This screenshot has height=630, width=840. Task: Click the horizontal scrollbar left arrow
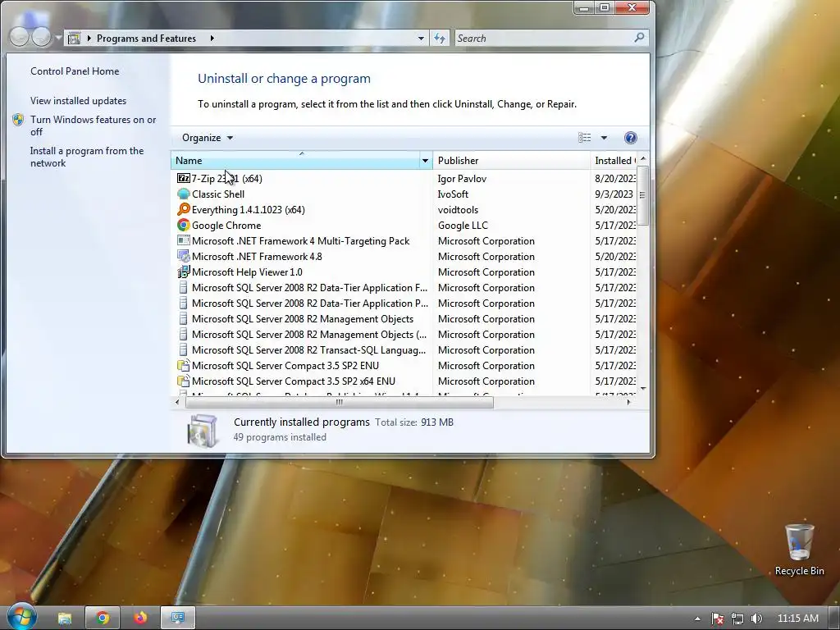point(177,402)
